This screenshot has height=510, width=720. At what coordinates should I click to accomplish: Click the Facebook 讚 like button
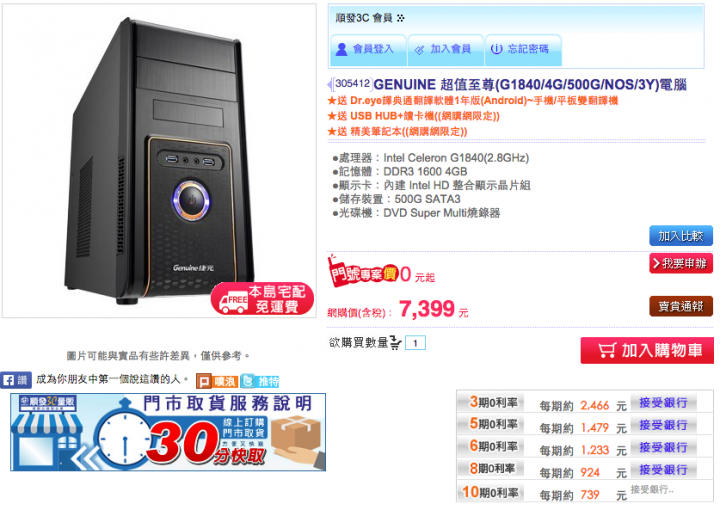click(16, 380)
